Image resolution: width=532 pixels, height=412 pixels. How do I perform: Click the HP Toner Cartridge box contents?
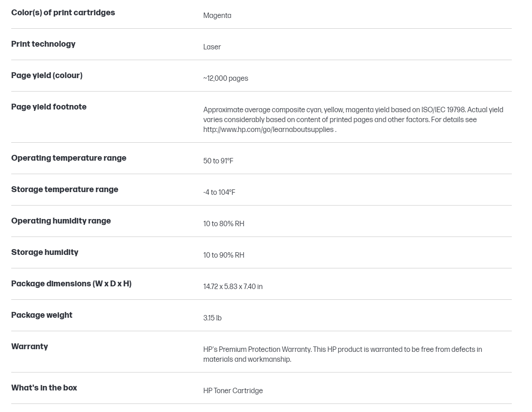[233, 390]
